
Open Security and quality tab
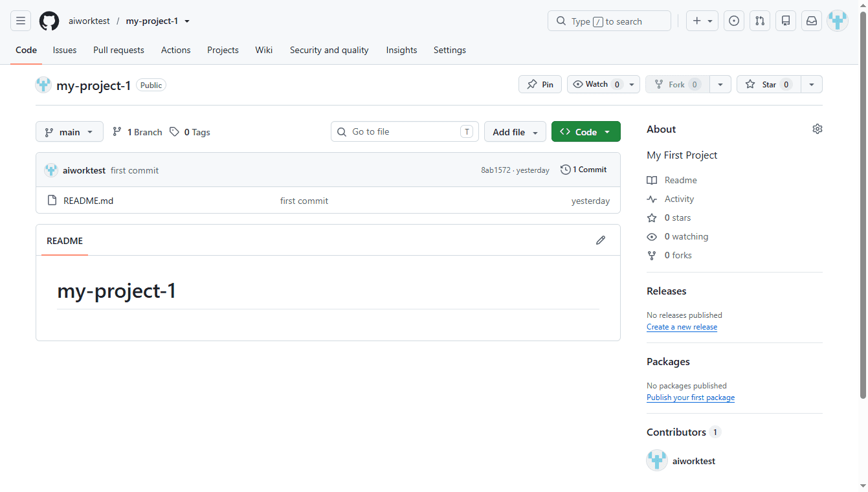point(329,50)
